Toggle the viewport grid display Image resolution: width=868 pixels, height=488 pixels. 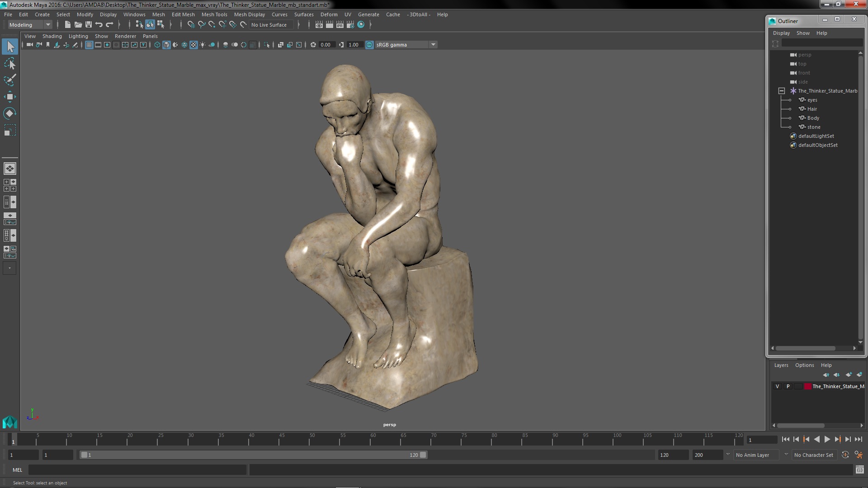pyautogui.click(x=89, y=45)
